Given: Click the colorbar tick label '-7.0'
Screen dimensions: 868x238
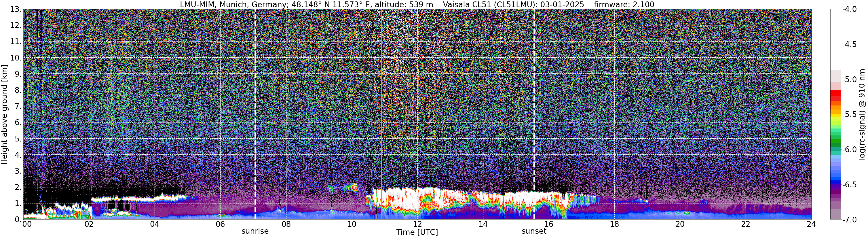Looking at the screenshot, I should click(850, 220).
